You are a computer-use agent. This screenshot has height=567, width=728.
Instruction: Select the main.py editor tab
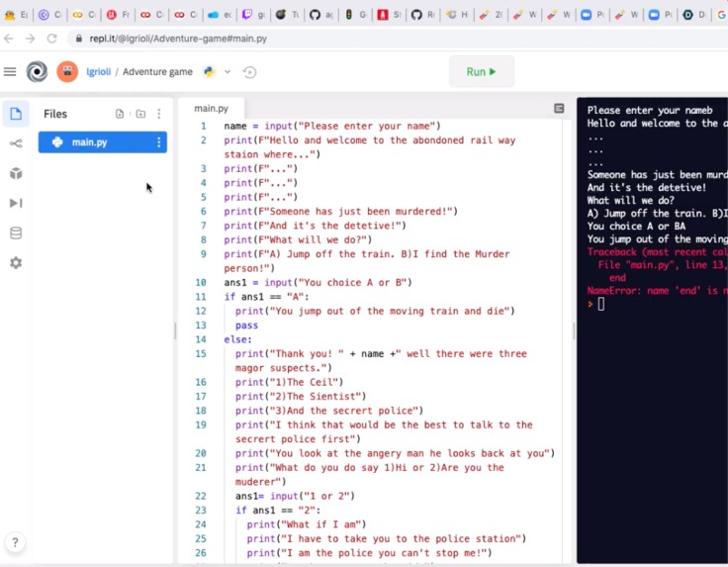click(212, 109)
